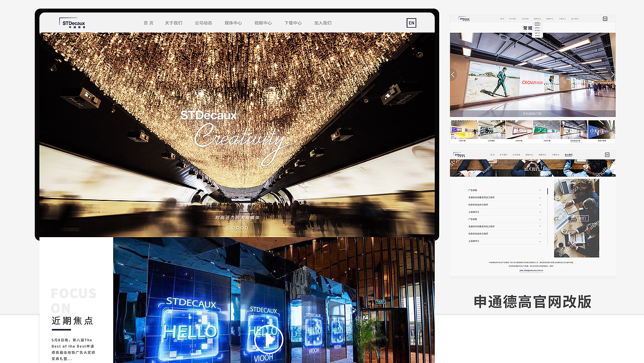Click the logo on the careers page header
644x363 pixels.
coord(460,155)
